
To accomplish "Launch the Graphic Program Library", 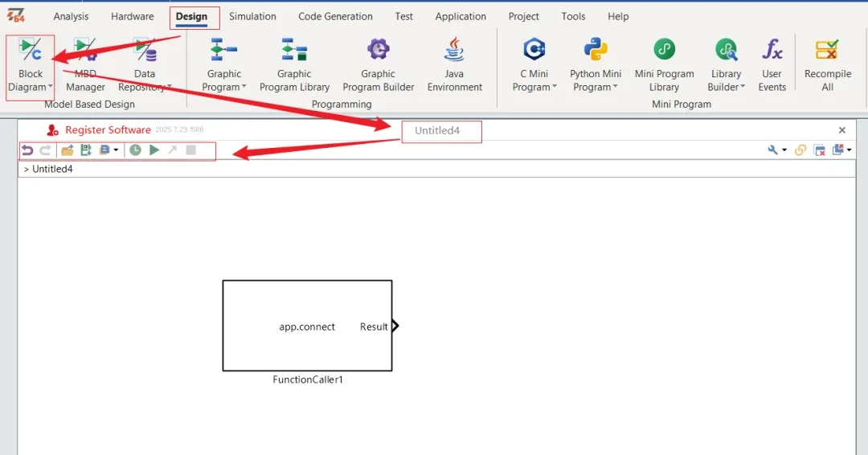I will (x=294, y=64).
